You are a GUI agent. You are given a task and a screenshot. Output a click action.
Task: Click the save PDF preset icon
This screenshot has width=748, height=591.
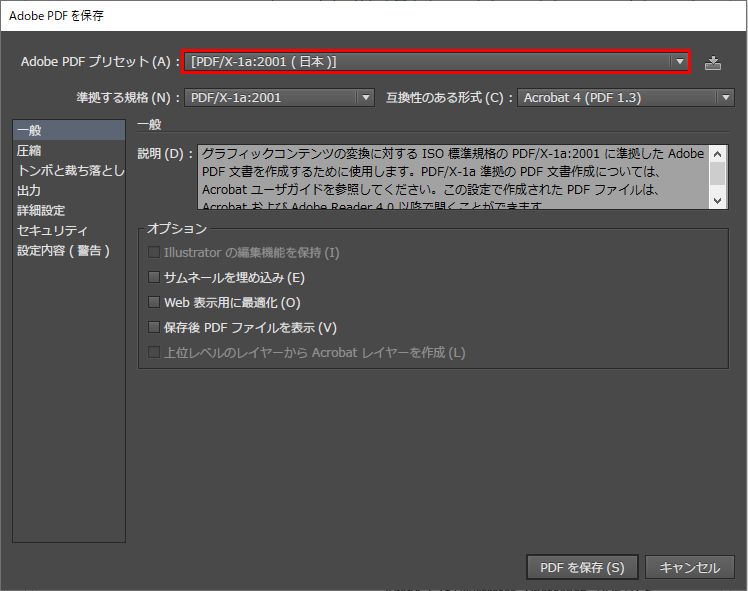(713, 62)
